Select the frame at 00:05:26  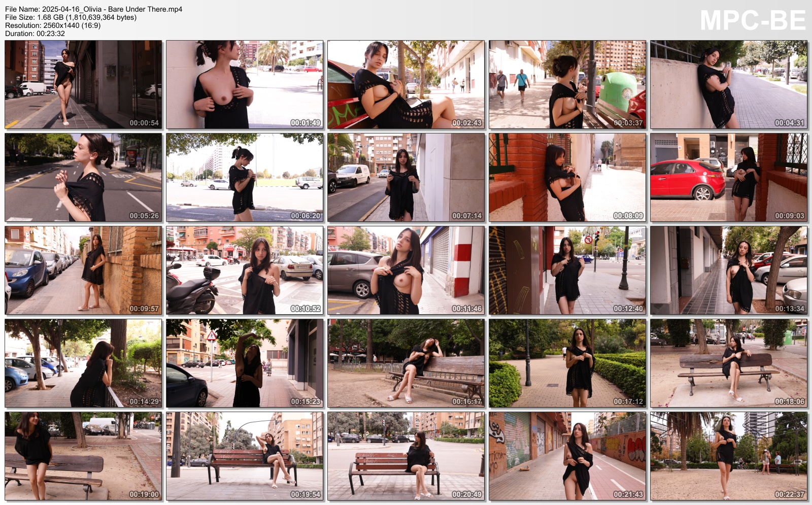(83, 177)
